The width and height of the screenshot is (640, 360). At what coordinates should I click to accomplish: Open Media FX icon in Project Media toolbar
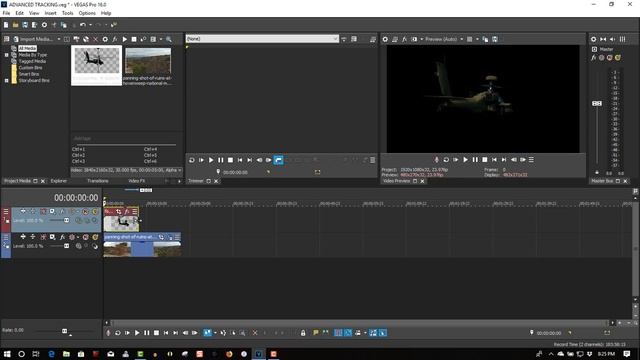click(x=115, y=39)
